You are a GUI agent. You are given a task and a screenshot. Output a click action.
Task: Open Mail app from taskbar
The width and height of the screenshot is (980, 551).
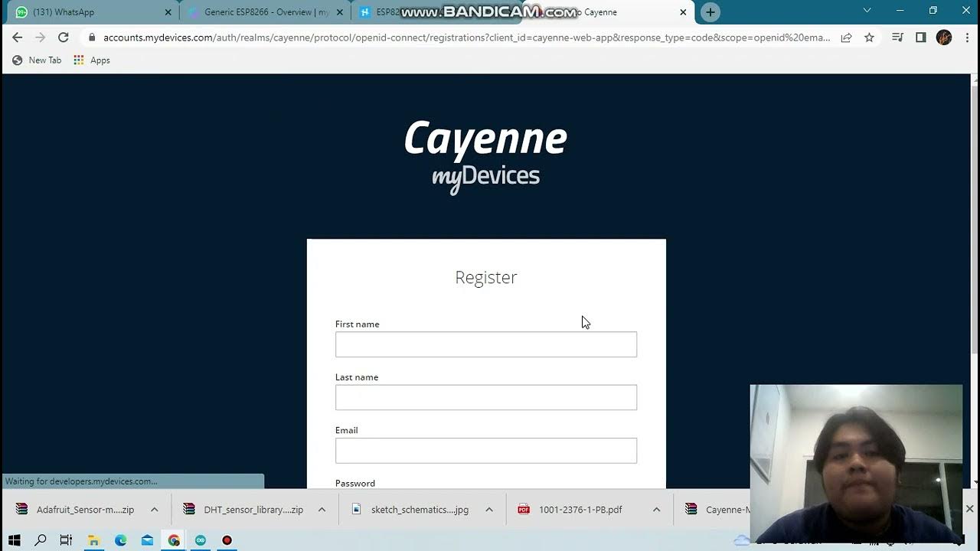(x=147, y=540)
